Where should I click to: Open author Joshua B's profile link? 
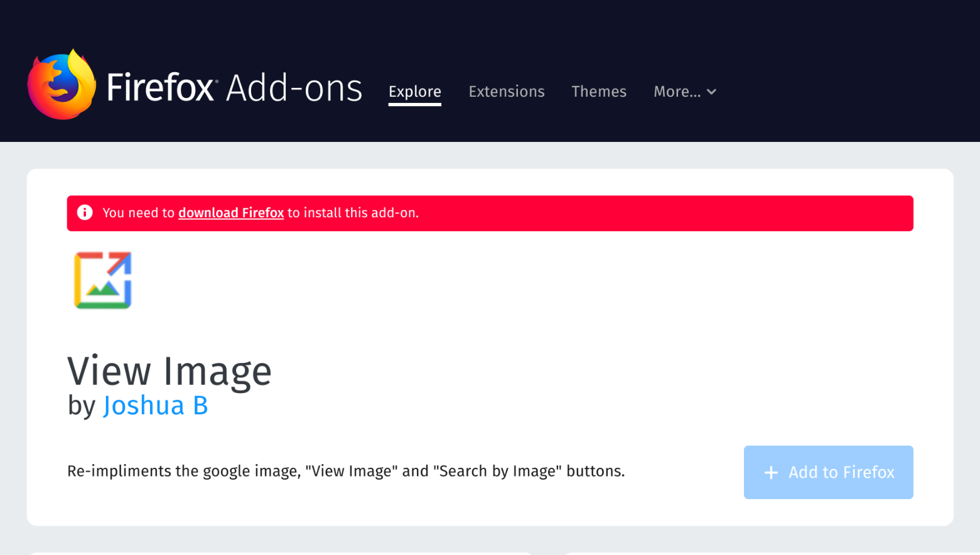coord(155,406)
